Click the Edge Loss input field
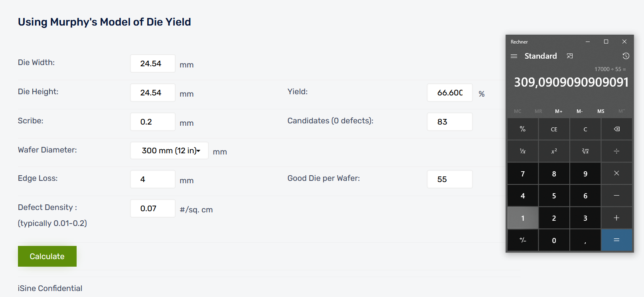The height and width of the screenshot is (297, 644). 152,179
